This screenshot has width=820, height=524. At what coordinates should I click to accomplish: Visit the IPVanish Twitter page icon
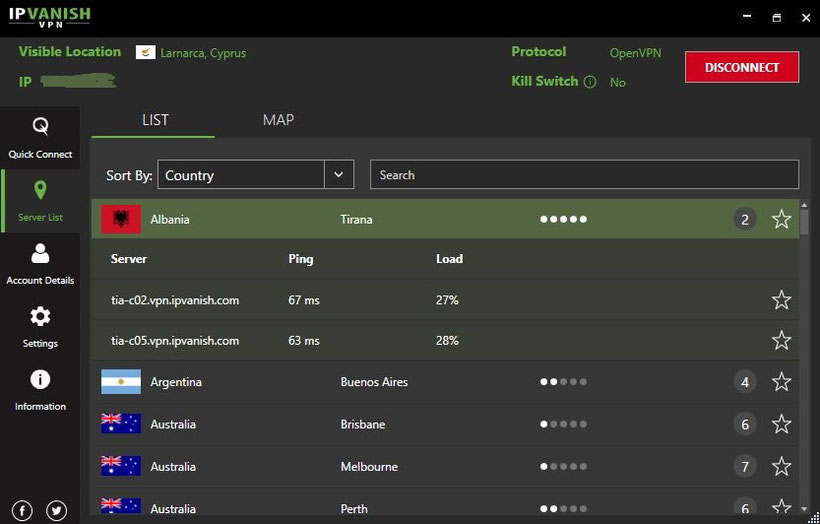pos(56,510)
